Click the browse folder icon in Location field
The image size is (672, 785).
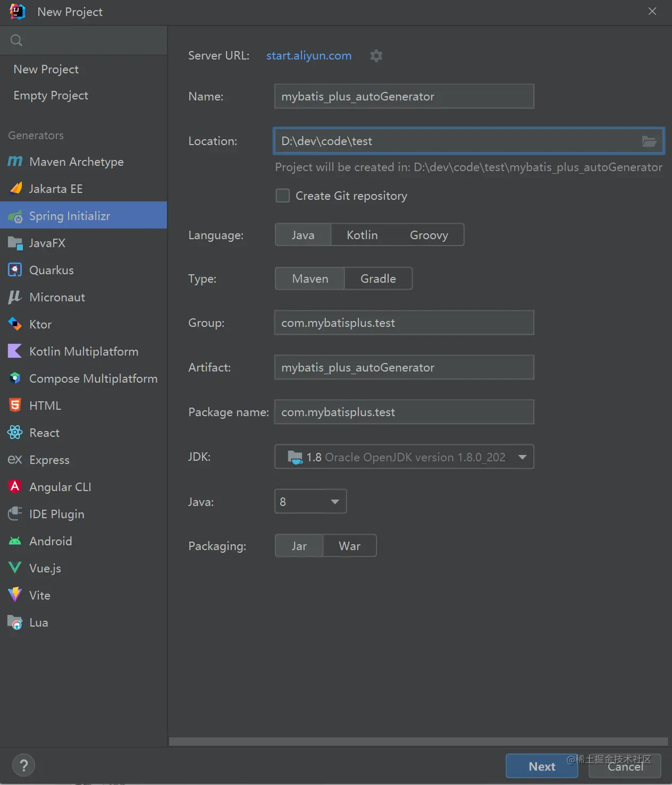click(649, 141)
